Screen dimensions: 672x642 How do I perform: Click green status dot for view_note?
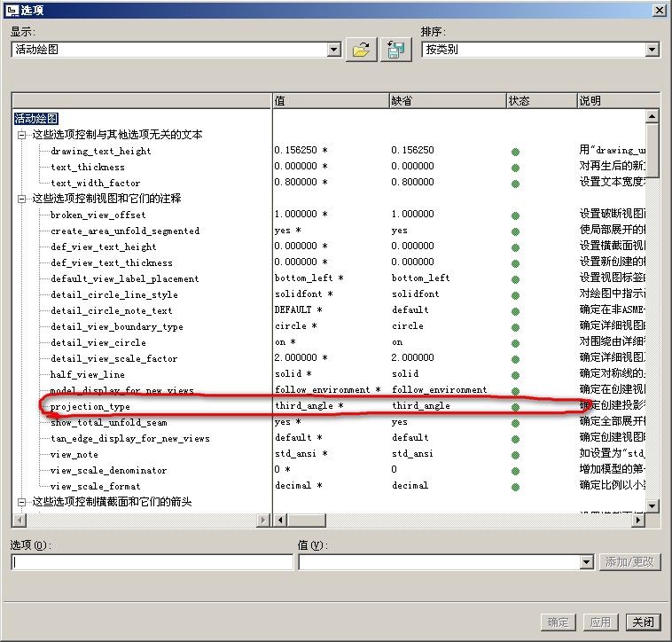point(516,455)
